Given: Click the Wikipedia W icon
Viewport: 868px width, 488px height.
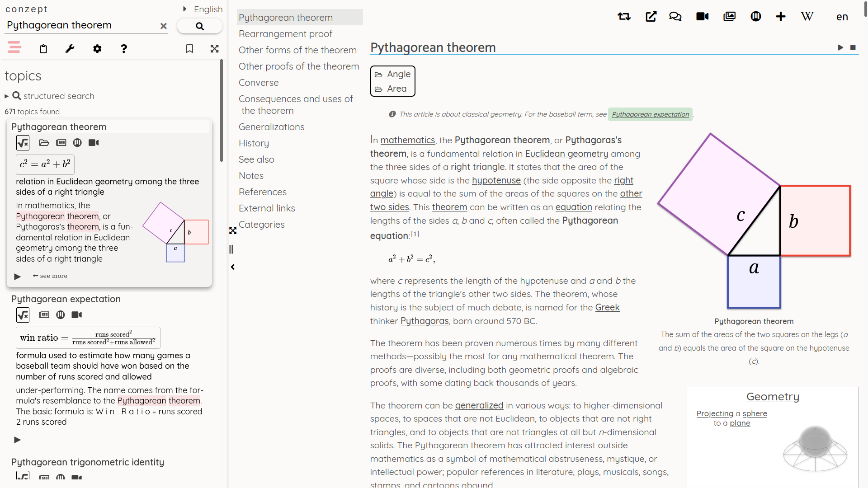Looking at the screenshot, I should click(807, 17).
